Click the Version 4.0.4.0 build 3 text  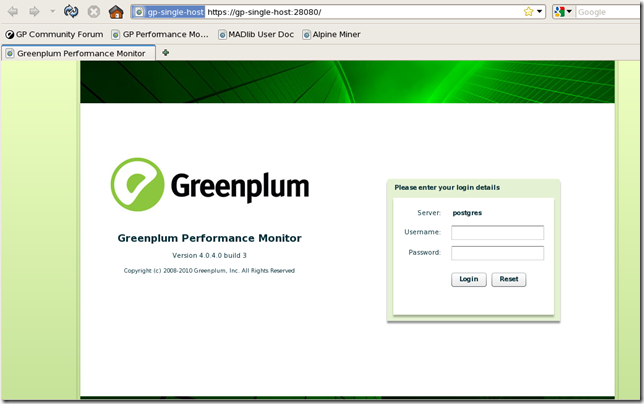(209, 255)
